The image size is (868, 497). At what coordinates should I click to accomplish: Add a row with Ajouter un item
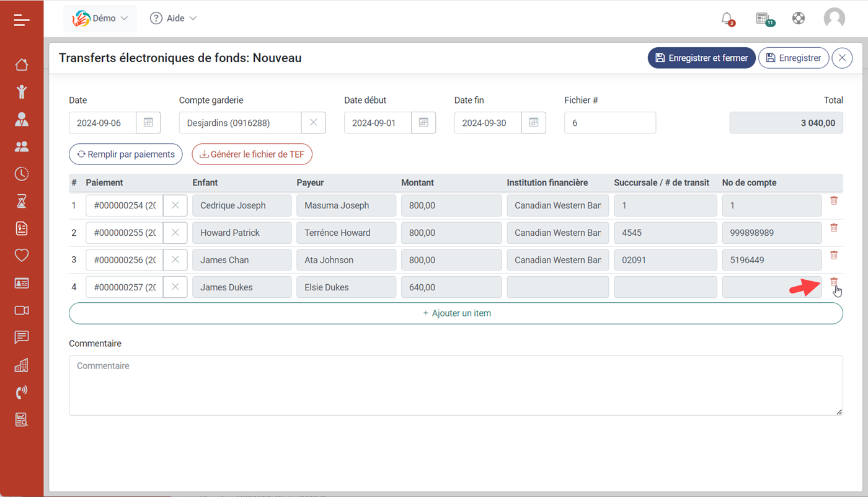tap(456, 313)
